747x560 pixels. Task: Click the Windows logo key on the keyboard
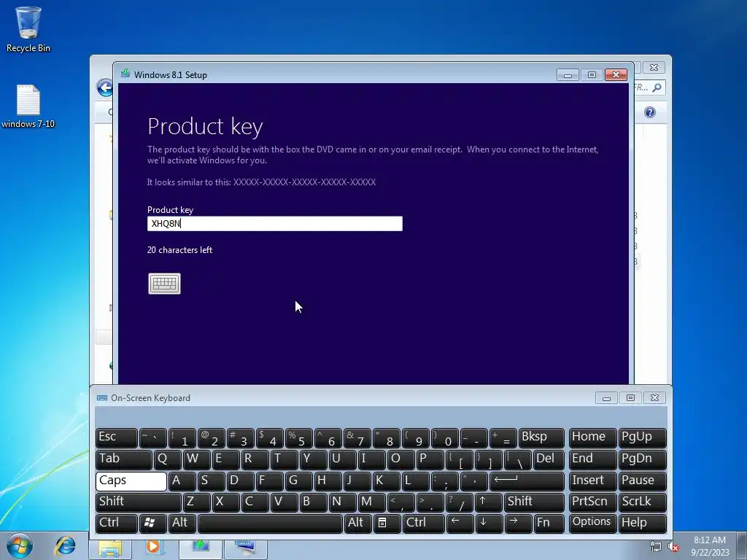tap(152, 524)
